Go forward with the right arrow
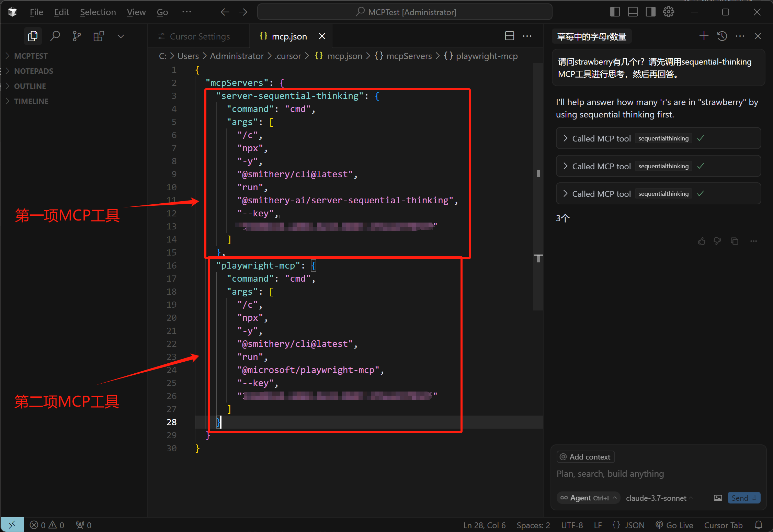This screenshot has height=532, width=773. point(243,12)
